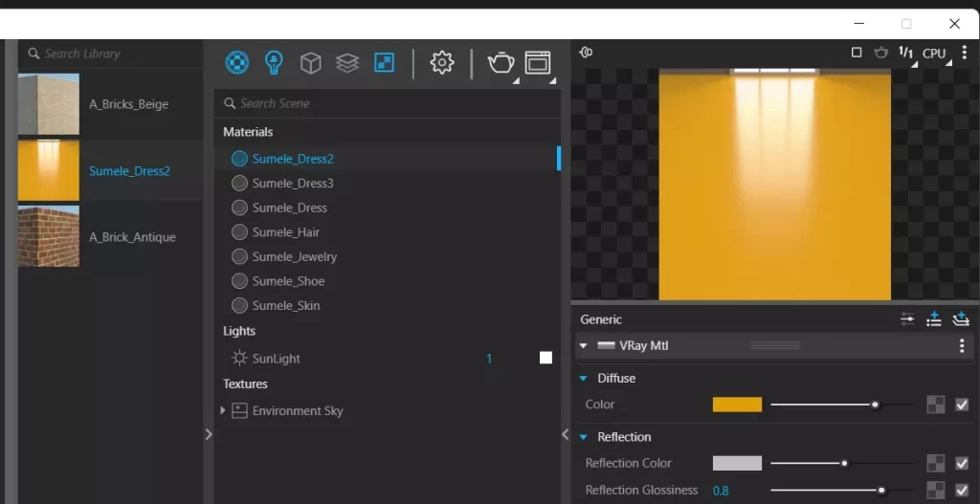Open the preview panel three-dot menu

[965, 53]
